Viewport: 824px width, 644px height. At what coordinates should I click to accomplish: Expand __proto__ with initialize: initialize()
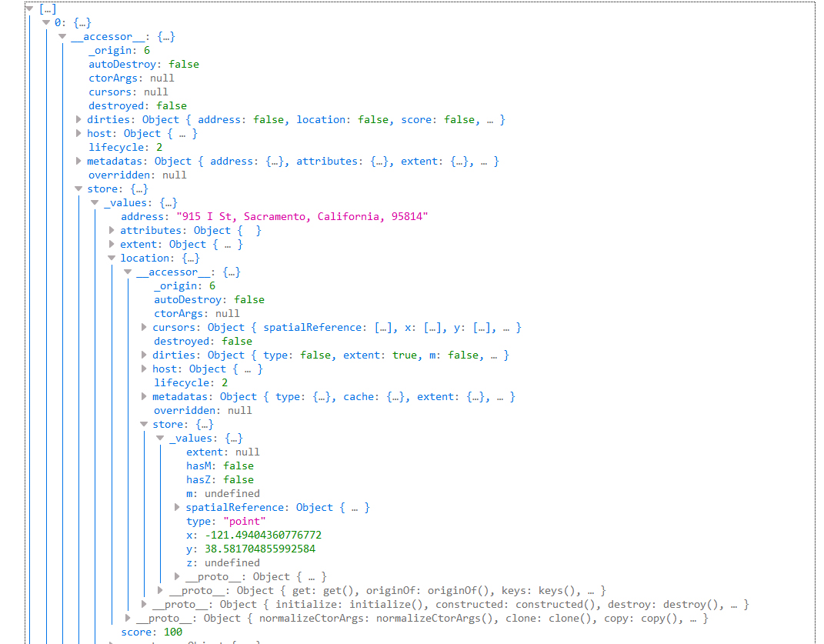[144, 604]
